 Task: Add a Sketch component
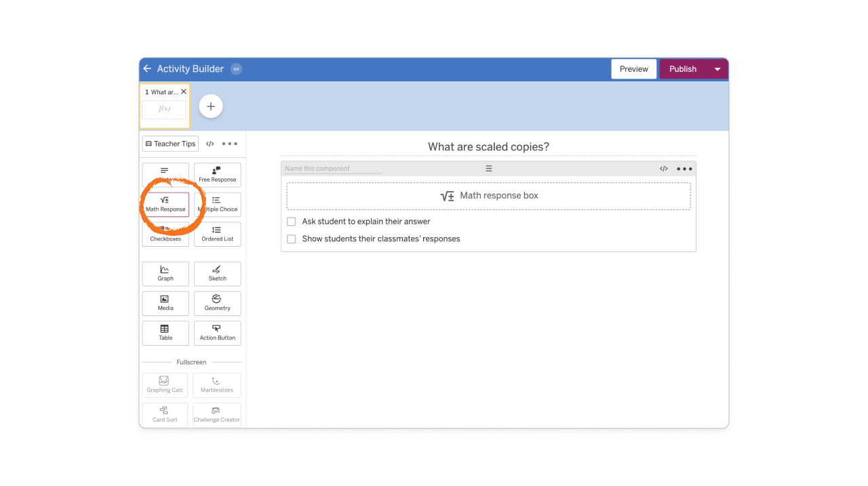pyautogui.click(x=217, y=274)
